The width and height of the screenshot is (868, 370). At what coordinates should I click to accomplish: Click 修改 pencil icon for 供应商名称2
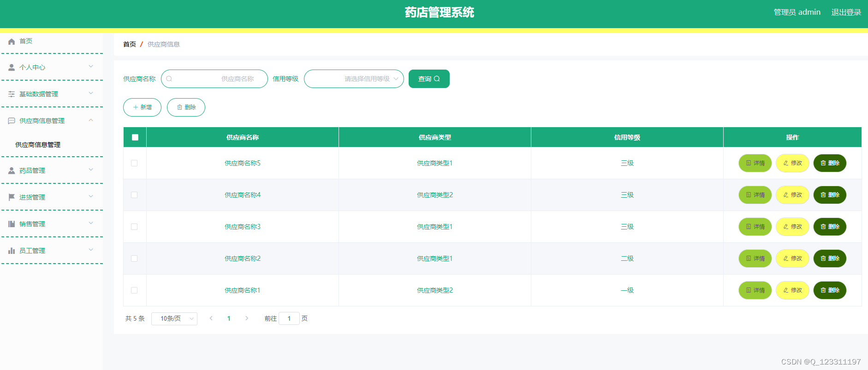coord(786,258)
